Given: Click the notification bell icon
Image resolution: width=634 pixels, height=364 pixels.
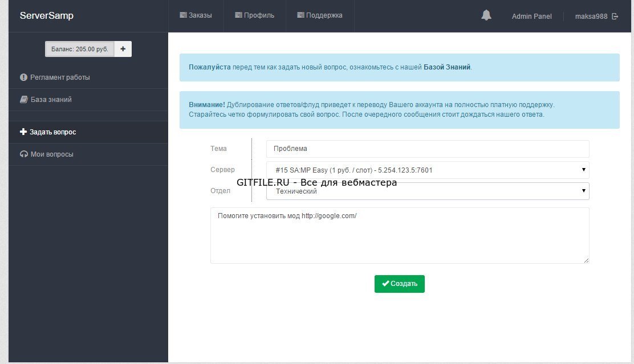Looking at the screenshot, I should coord(486,15).
